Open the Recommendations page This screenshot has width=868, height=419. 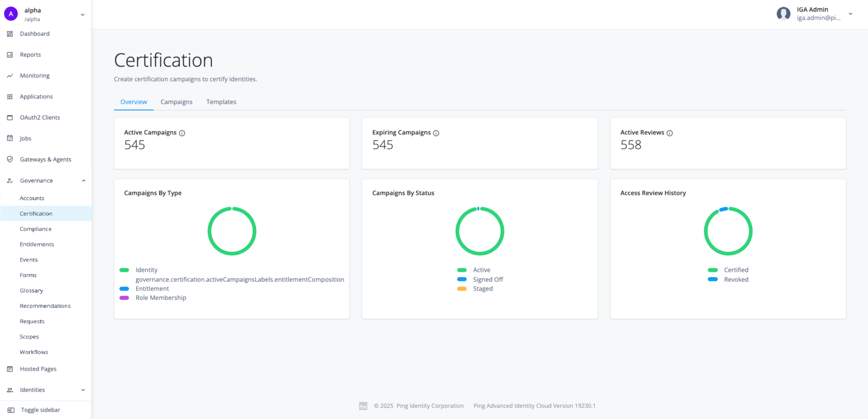(45, 306)
